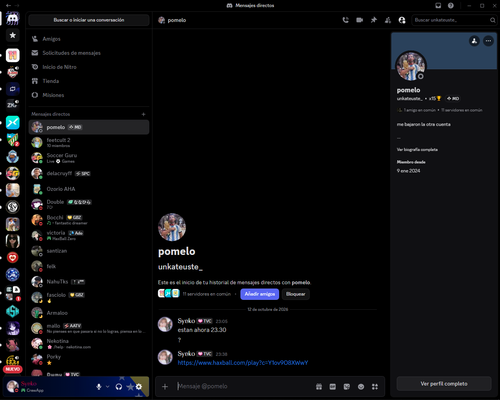This screenshot has height=400, width=500.
Task: Click the Buscar unkateuste_ search field
Action: [454, 20]
